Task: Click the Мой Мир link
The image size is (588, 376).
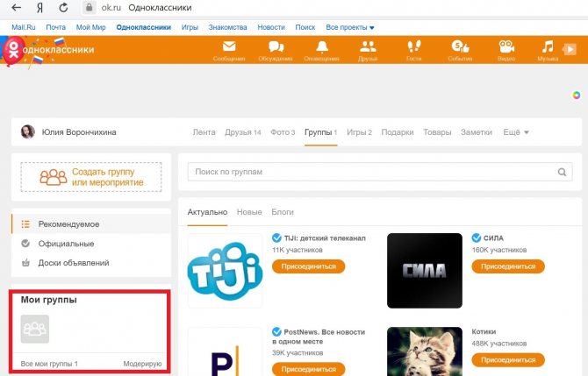Action: coord(90,27)
